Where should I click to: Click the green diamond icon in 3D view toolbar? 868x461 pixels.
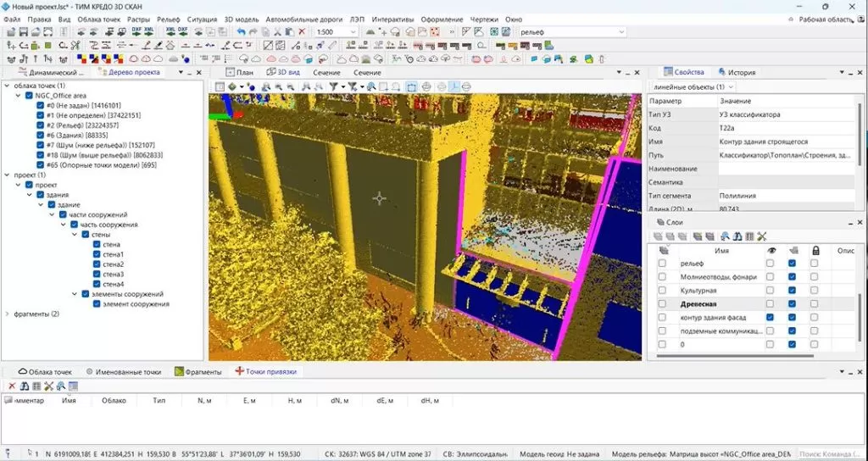pos(232,86)
